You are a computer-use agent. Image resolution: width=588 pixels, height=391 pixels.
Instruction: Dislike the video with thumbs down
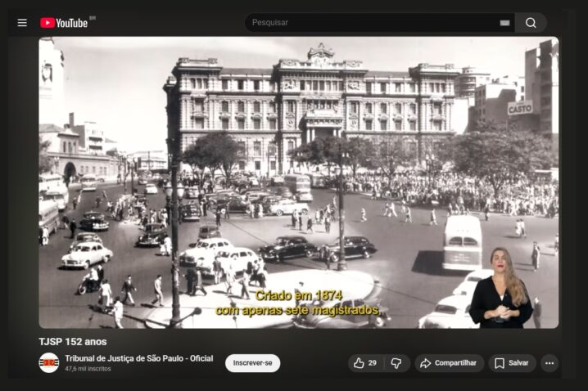point(396,363)
